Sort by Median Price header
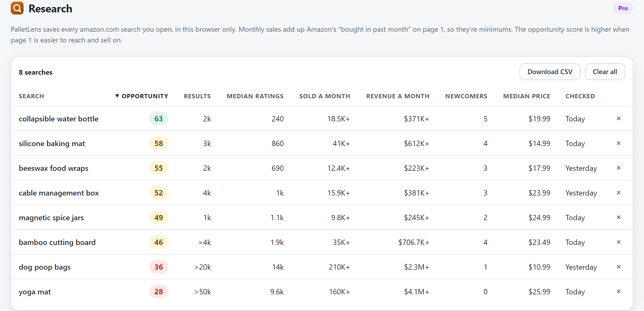Image resolution: width=644 pixels, height=311 pixels. click(527, 96)
